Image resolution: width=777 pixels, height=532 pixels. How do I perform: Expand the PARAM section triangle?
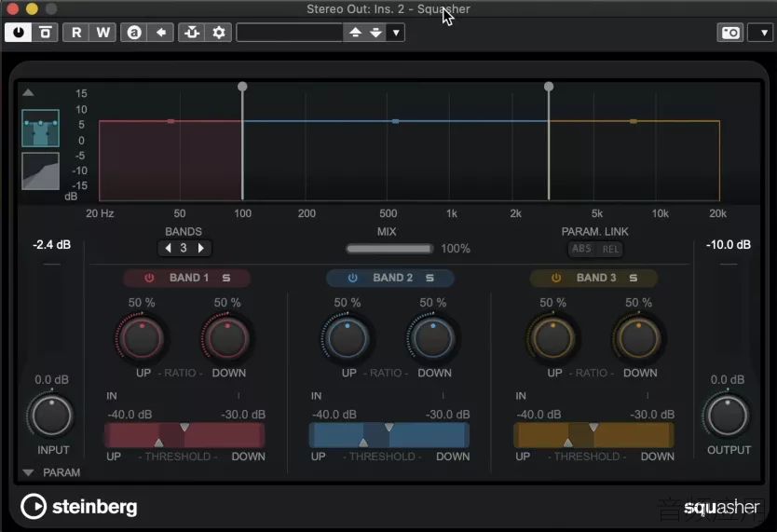pos(28,472)
